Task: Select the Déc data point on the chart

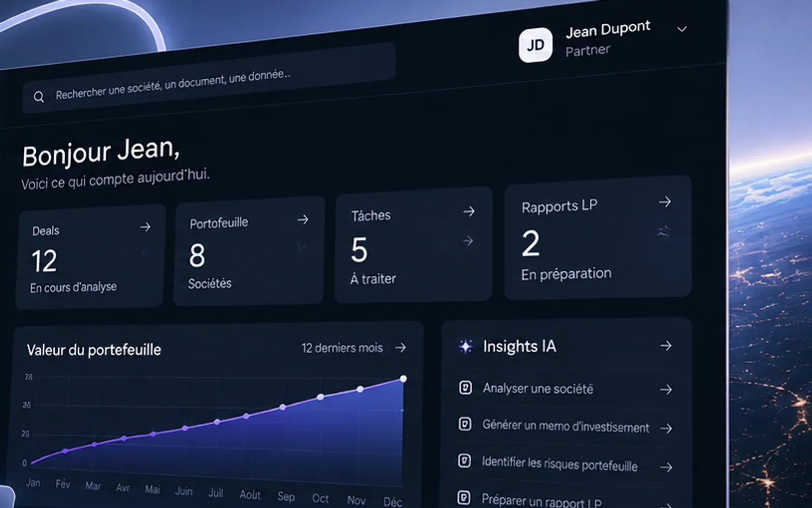Action: tap(403, 378)
